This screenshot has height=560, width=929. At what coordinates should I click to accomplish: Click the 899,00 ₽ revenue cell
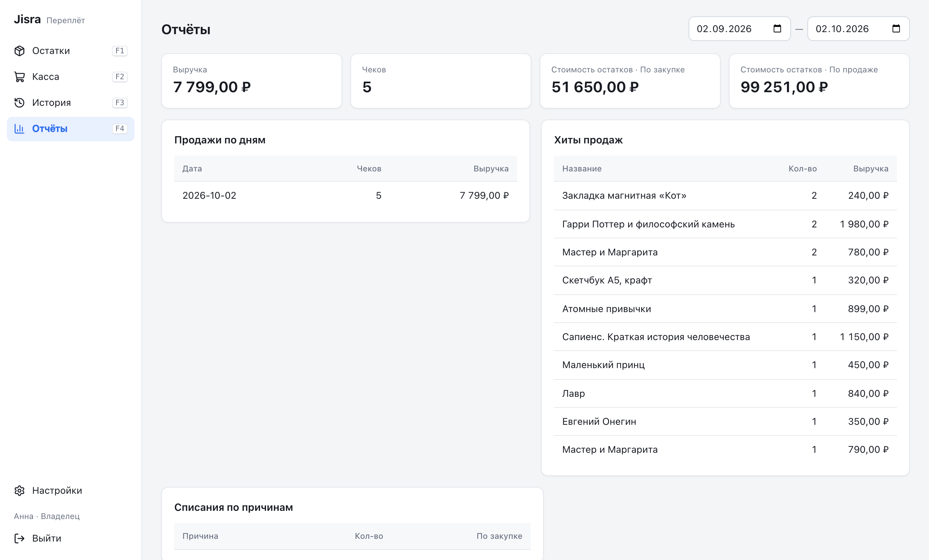point(868,309)
